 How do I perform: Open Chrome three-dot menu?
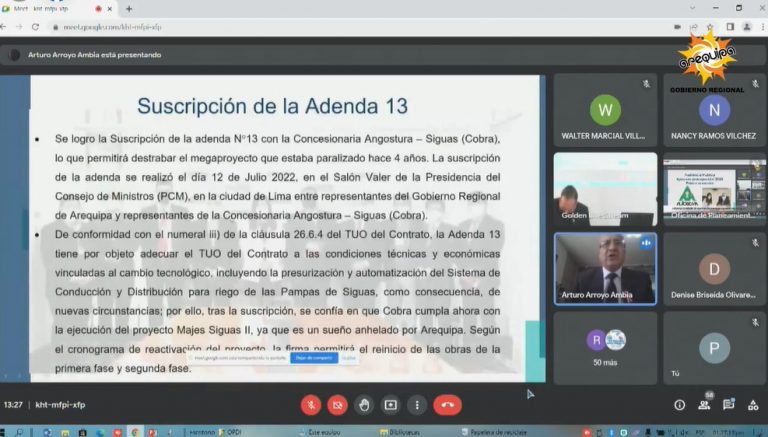[763, 27]
